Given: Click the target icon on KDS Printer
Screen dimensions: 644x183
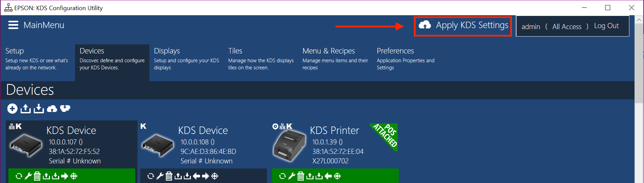Looking at the screenshot, I should pyautogui.click(x=337, y=176).
